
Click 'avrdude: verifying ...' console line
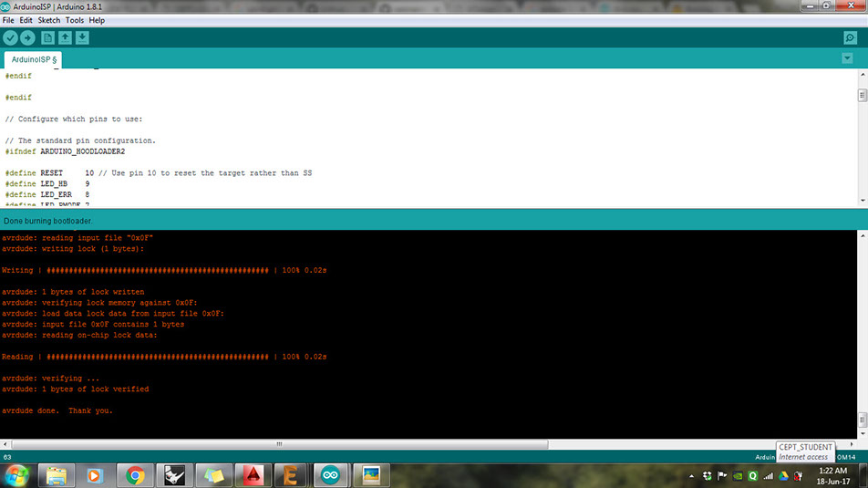[50, 379]
